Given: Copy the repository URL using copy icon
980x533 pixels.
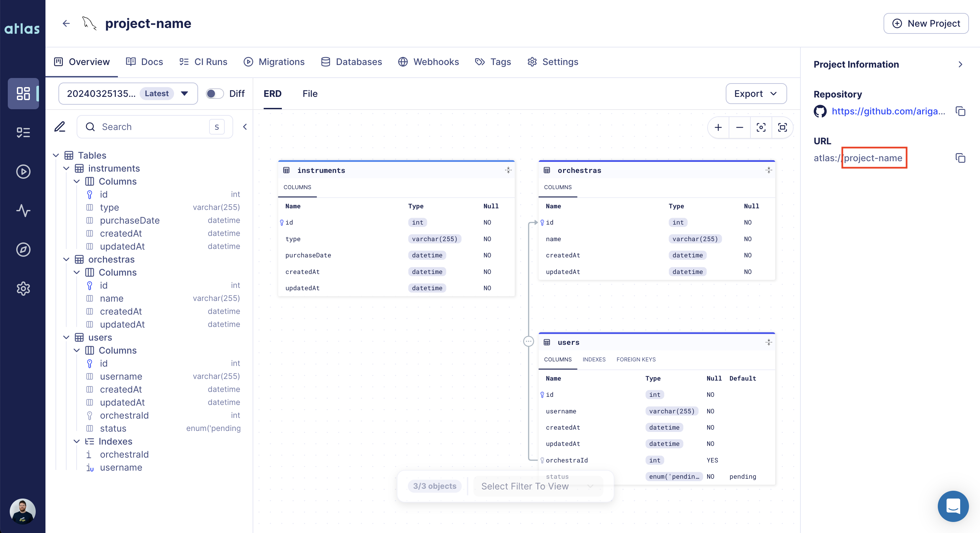Looking at the screenshot, I should 960,111.
